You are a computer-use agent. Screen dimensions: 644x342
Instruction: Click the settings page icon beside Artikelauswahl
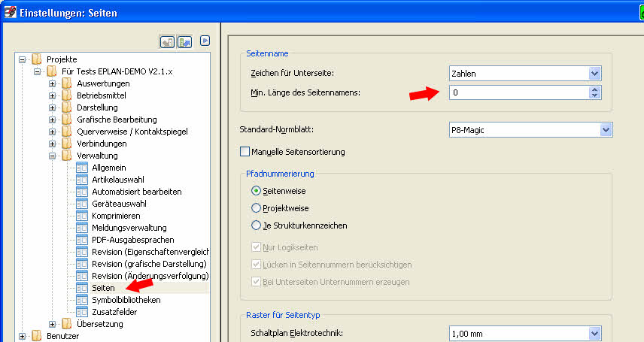tap(82, 180)
